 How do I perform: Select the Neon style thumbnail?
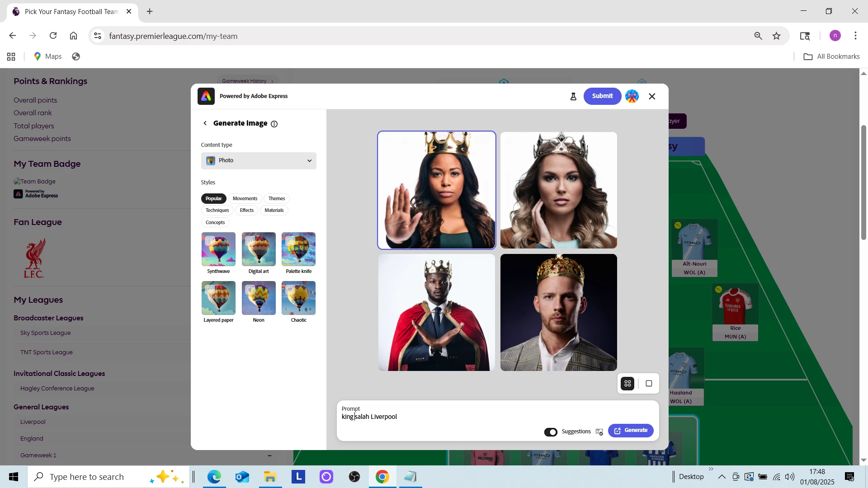click(x=259, y=298)
